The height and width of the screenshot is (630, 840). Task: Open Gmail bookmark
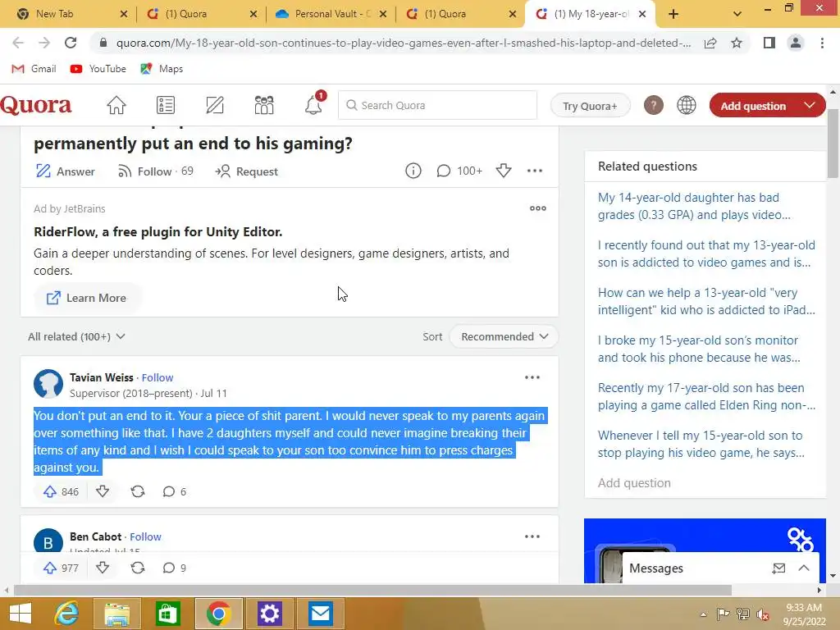[34, 69]
